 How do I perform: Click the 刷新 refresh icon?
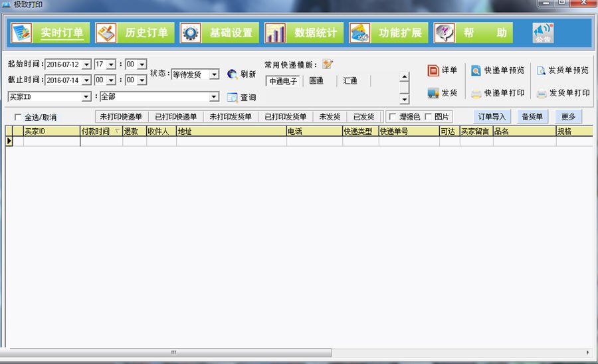click(232, 74)
